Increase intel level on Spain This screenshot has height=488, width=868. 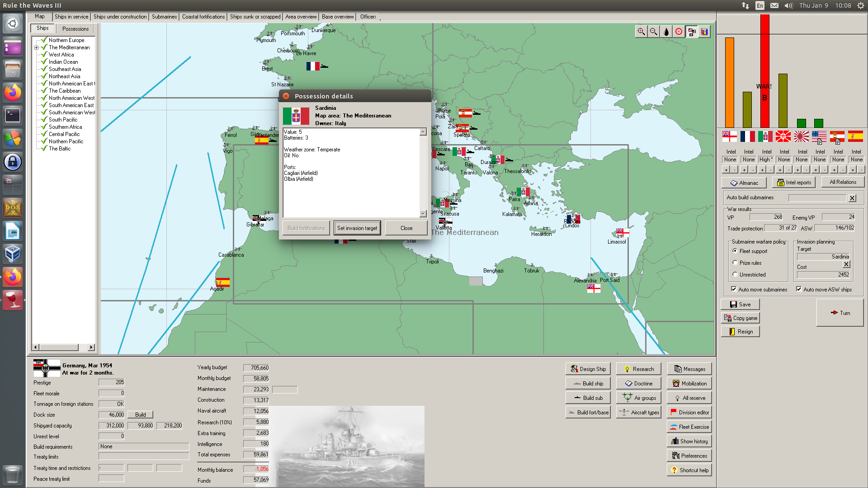pyautogui.click(x=852, y=170)
